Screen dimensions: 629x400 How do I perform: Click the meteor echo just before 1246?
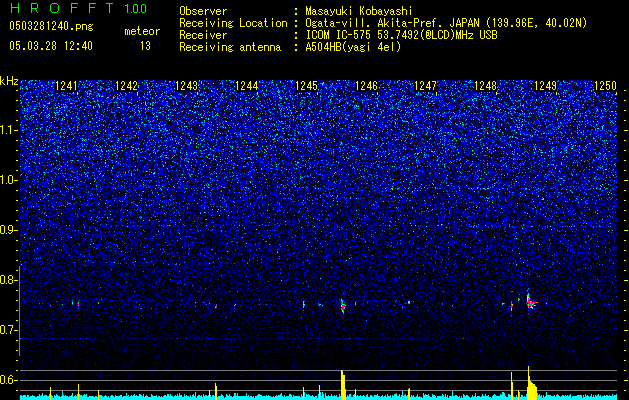pos(343,306)
